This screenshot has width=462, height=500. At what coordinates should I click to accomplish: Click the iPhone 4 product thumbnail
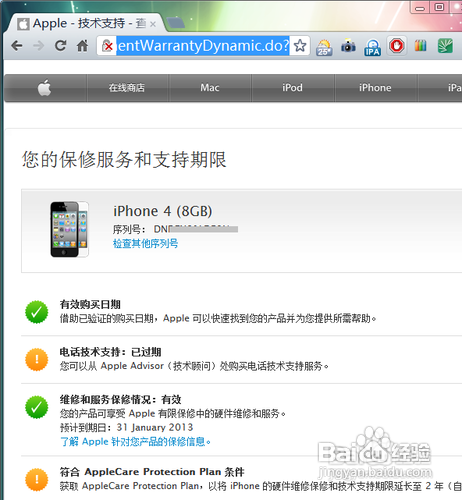[x=69, y=229]
